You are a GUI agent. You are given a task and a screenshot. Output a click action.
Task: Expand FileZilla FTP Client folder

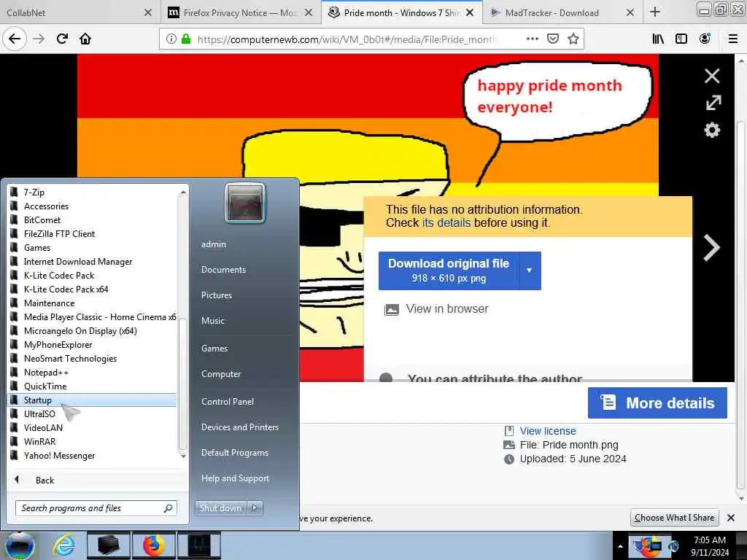point(93,234)
